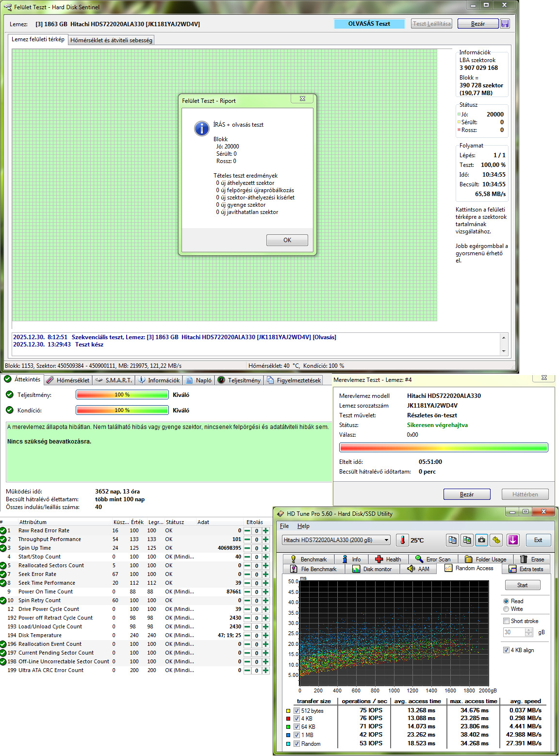Click the OLVASÁS Teszt button
This screenshot has width=559, height=756.
(369, 24)
